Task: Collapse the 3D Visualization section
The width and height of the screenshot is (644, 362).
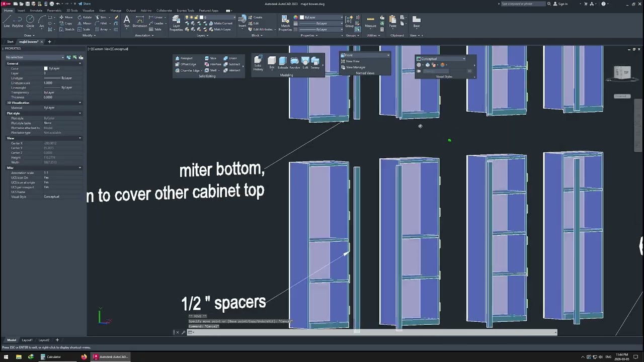Action: 79,103
